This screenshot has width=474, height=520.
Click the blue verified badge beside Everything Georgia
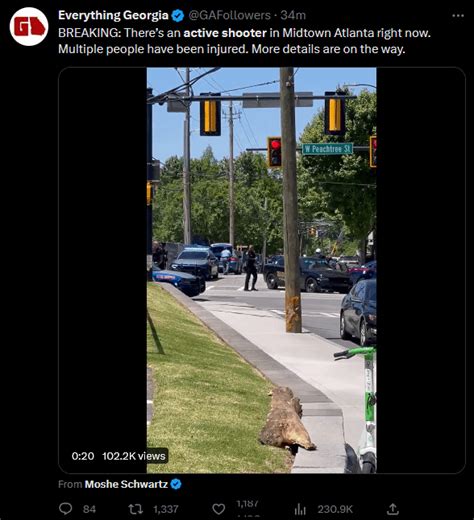[178, 16]
